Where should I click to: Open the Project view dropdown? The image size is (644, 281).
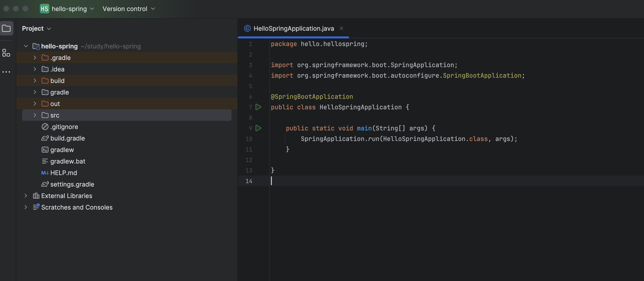(x=36, y=29)
